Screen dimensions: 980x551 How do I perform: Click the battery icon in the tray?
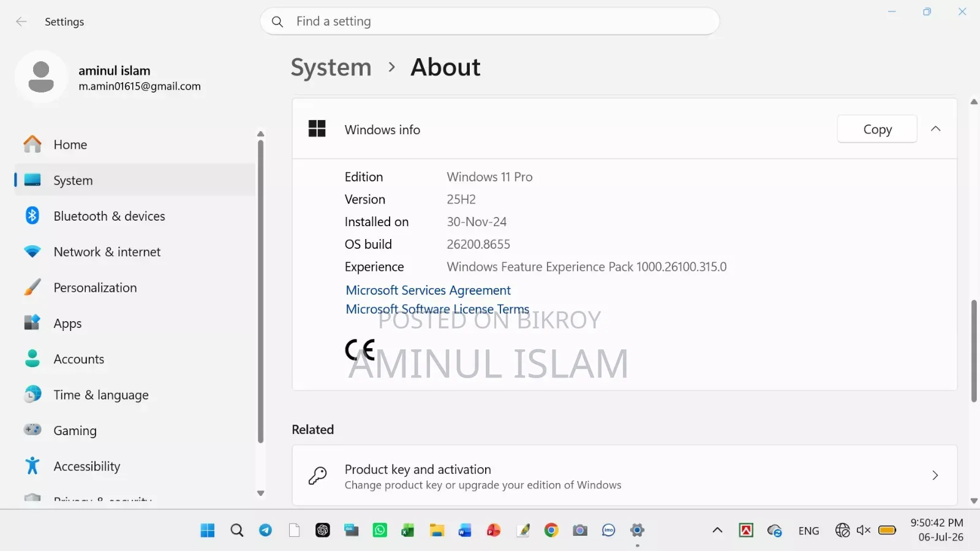(x=887, y=530)
